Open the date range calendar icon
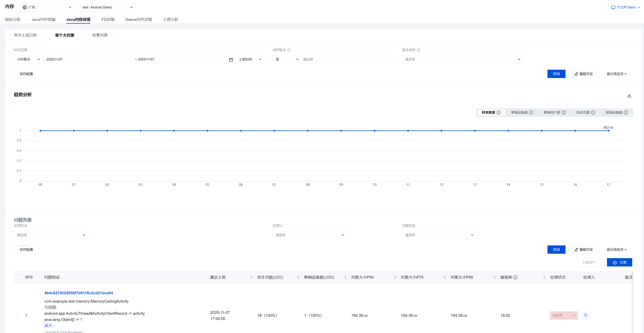This screenshot has height=333, width=644. coord(231,60)
